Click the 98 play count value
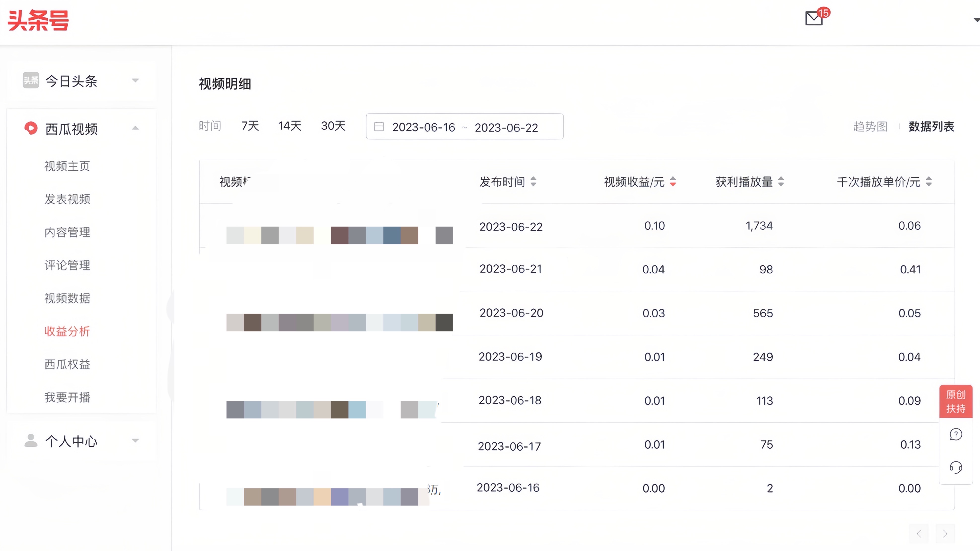 (766, 270)
